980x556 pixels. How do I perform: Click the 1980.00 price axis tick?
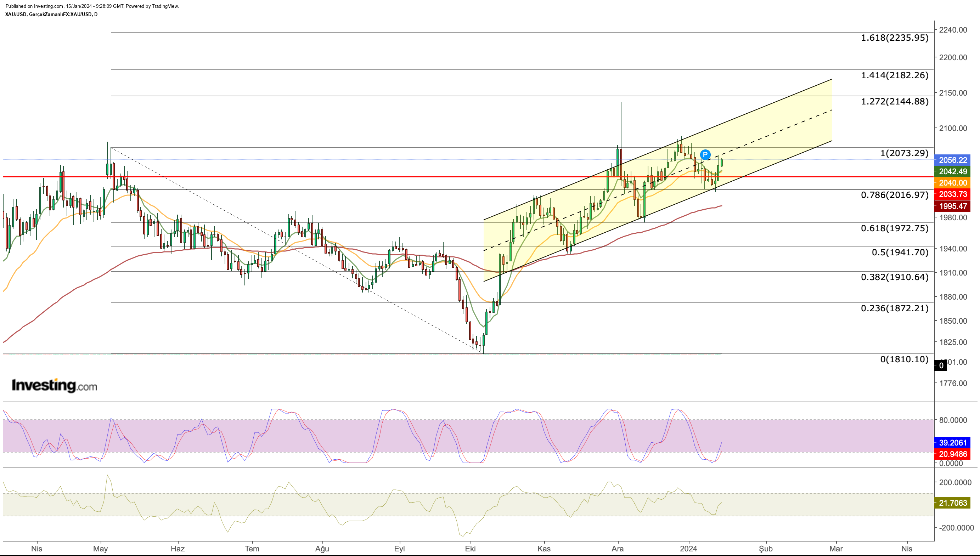pyautogui.click(x=953, y=218)
